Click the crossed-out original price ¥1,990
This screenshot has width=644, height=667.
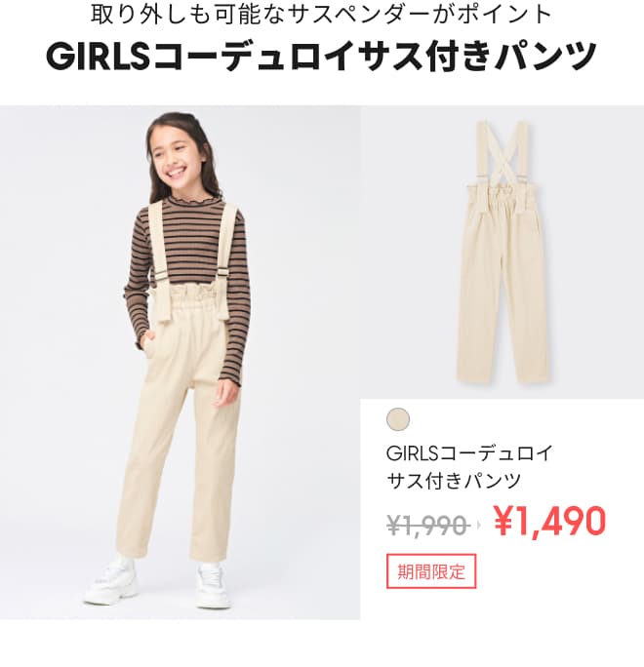click(x=427, y=526)
